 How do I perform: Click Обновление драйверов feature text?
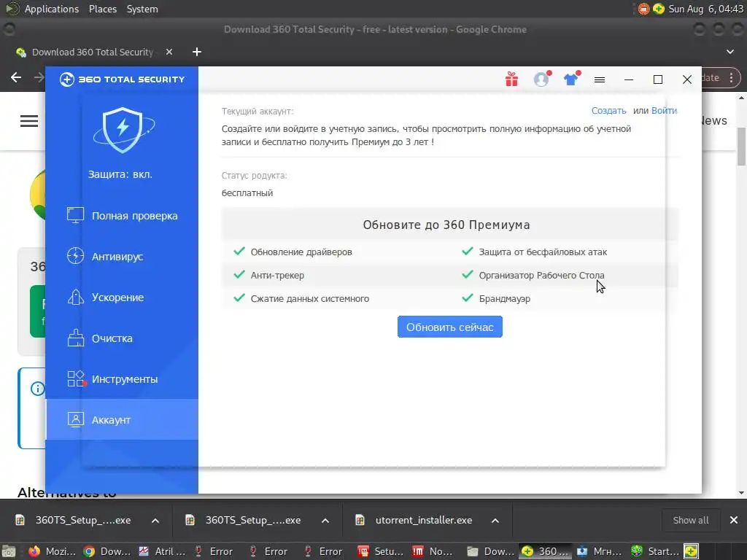(301, 252)
